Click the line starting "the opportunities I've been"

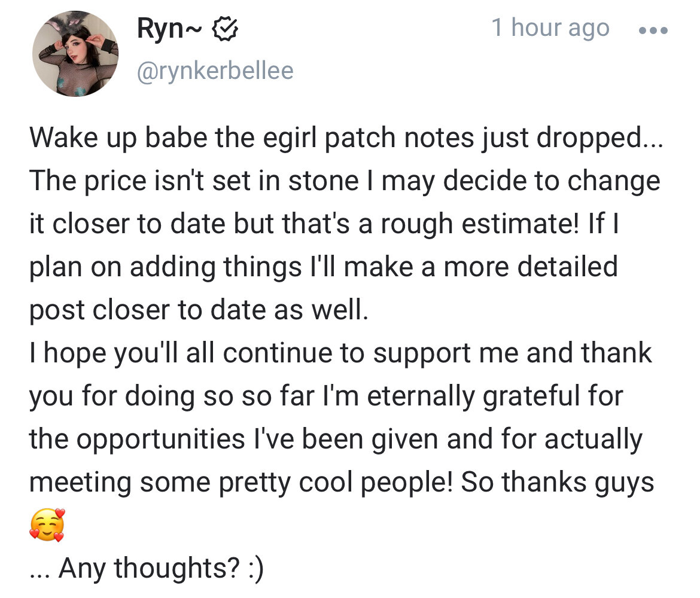[x=335, y=439]
